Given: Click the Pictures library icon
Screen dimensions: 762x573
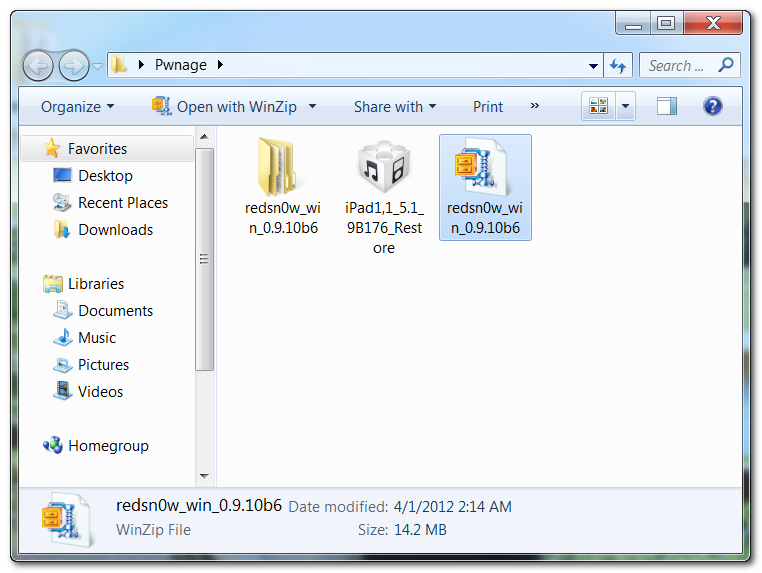Looking at the screenshot, I should [63, 365].
